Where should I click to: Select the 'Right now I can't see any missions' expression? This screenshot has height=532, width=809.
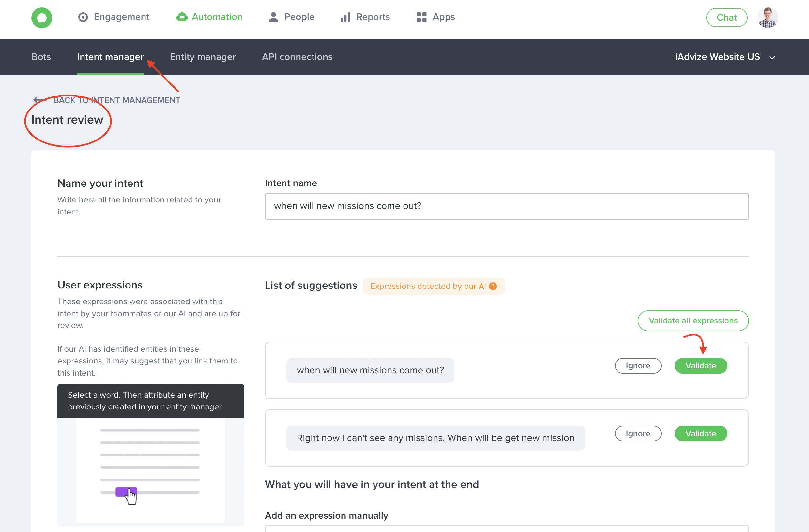pyautogui.click(x=435, y=438)
